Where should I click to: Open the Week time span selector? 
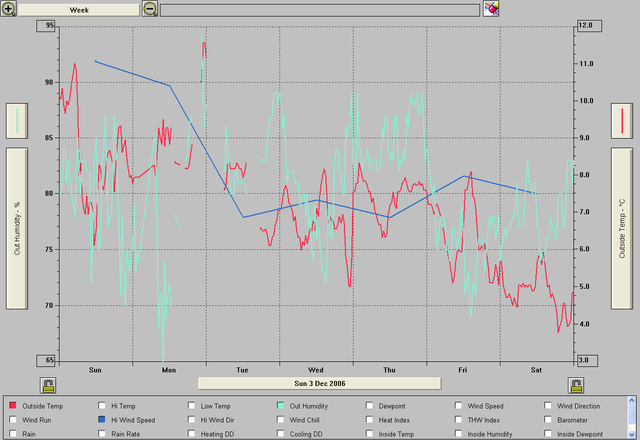[77, 8]
